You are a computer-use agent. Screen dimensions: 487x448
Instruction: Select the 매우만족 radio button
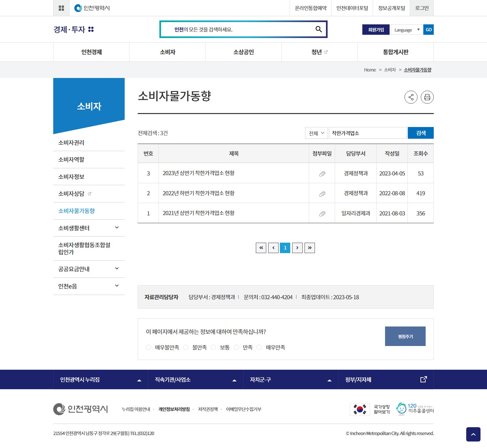pos(259,347)
